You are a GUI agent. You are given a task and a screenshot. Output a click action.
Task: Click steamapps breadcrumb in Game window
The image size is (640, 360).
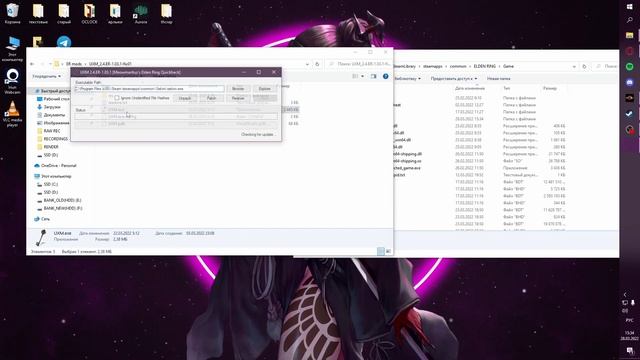point(433,66)
